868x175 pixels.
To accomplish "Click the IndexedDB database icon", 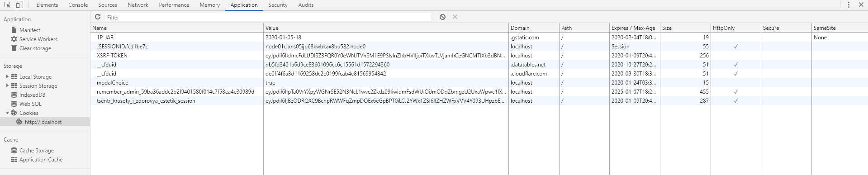I will [x=14, y=95].
